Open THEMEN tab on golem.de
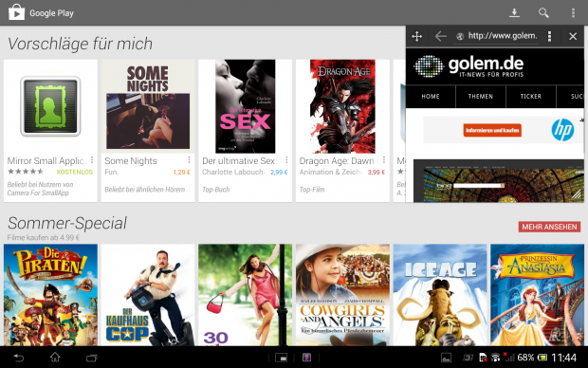 click(481, 97)
